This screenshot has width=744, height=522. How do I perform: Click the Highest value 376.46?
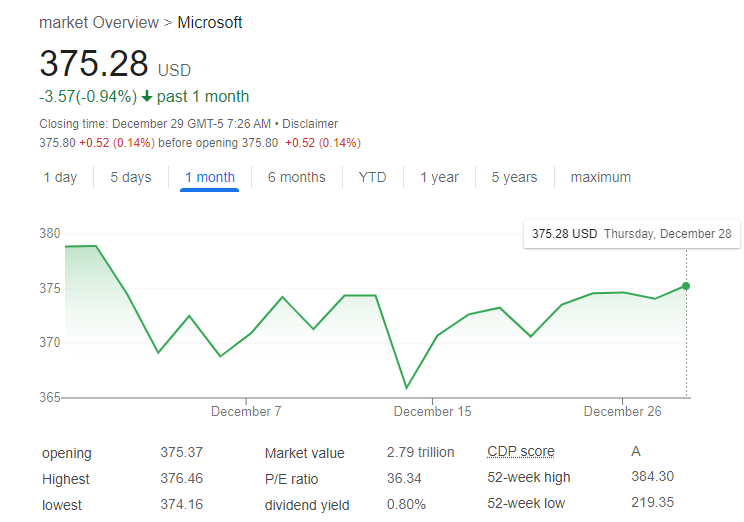pyautogui.click(x=181, y=478)
